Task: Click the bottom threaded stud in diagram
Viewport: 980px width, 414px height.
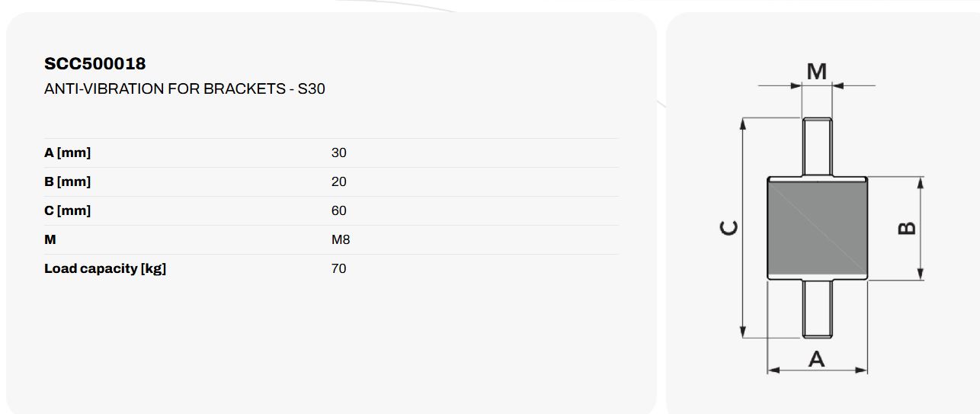Action: (x=818, y=309)
